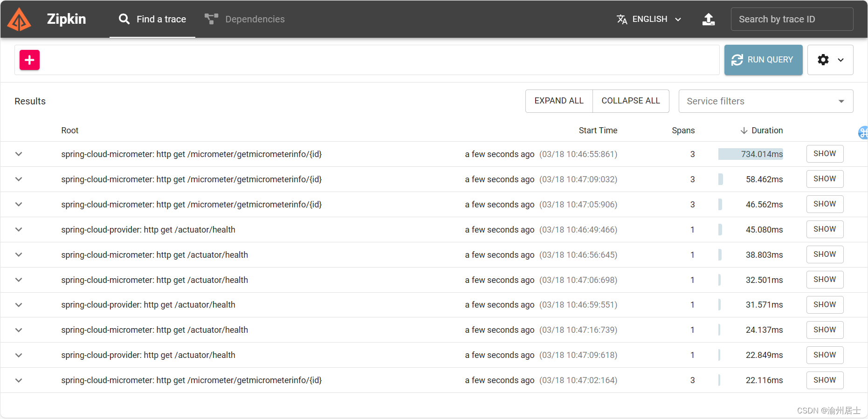Sort results by Spans column
Viewport: 868px width, 419px height.
tap(683, 131)
